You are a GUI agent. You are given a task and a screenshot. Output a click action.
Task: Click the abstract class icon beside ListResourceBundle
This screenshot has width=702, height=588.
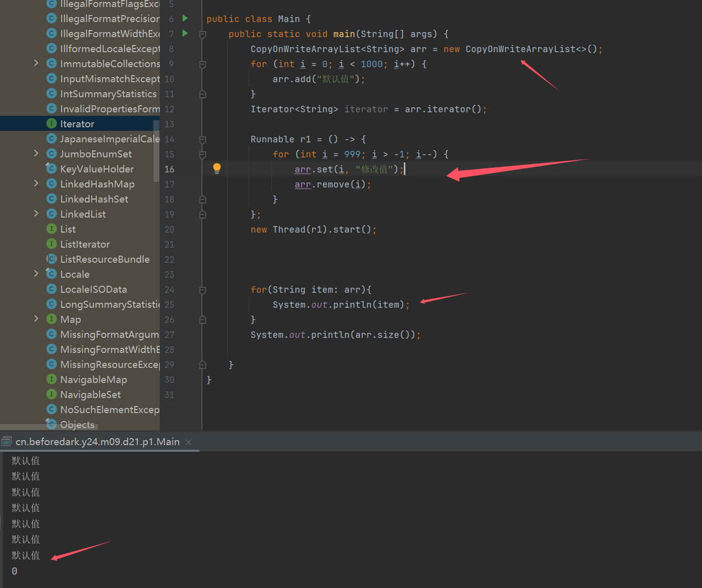[51, 259]
